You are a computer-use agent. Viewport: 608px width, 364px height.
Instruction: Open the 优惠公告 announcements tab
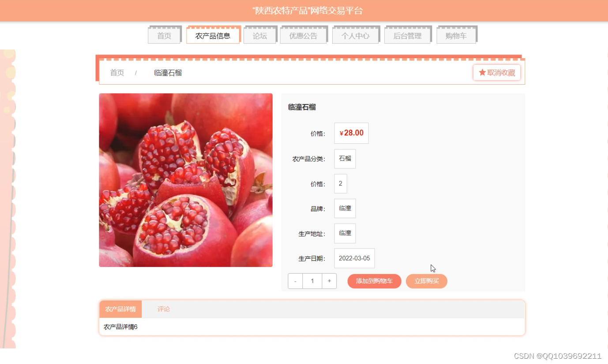click(x=303, y=36)
